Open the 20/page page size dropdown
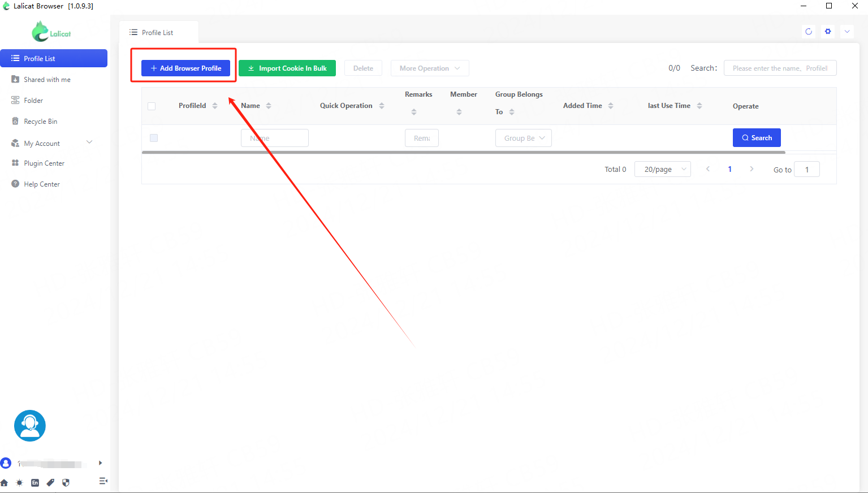The height and width of the screenshot is (493, 868). [x=662, y=169]
